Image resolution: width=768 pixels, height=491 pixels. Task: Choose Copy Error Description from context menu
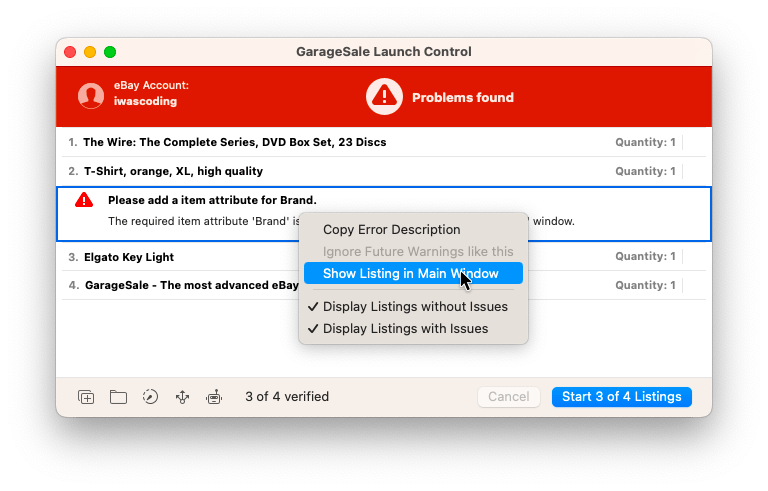pos(413,230)
